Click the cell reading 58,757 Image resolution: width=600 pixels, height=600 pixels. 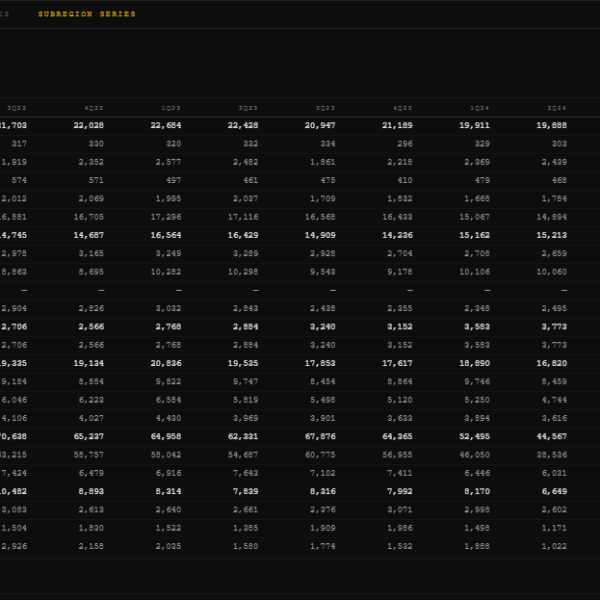point(88,455)
